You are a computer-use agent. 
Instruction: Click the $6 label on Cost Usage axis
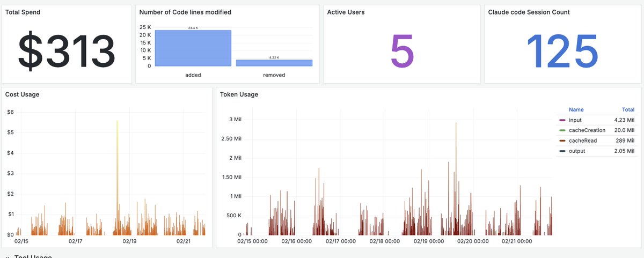pyautogui.click(x=10, y=112)
